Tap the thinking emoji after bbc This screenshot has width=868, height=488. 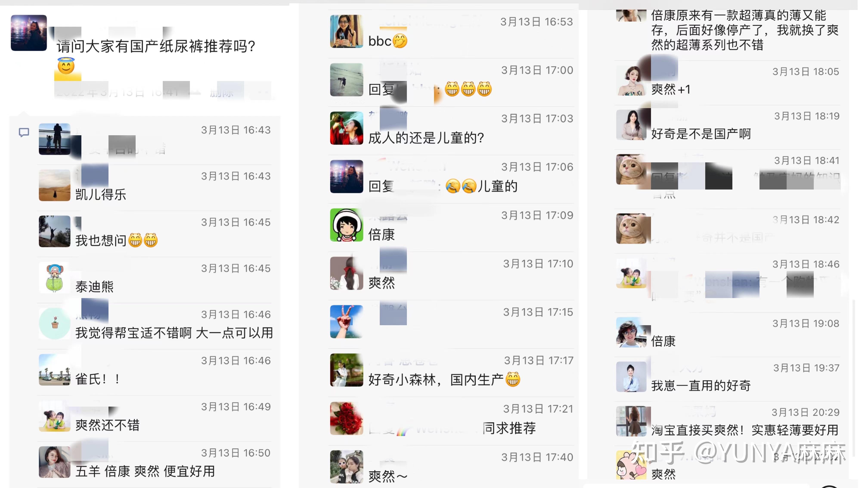[400, 41]
